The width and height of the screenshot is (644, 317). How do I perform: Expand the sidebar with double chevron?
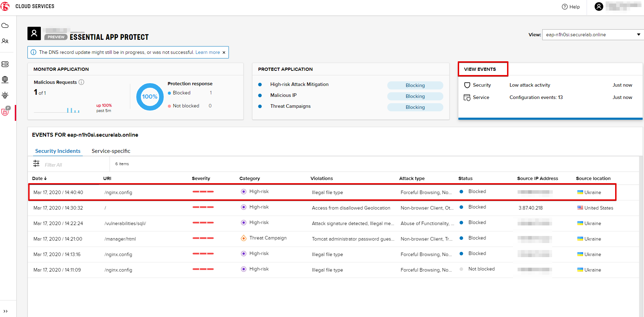[x=5, y=311]
